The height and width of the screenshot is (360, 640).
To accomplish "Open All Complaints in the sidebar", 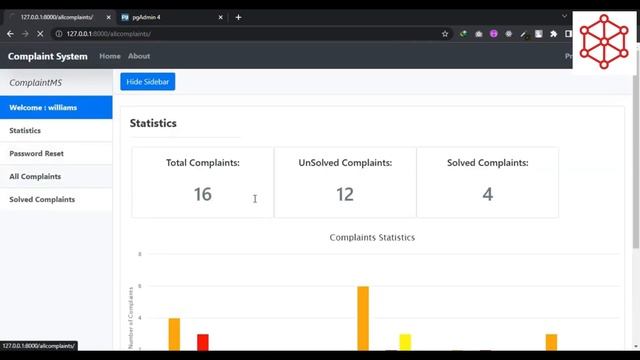I will tap(56, 176).
